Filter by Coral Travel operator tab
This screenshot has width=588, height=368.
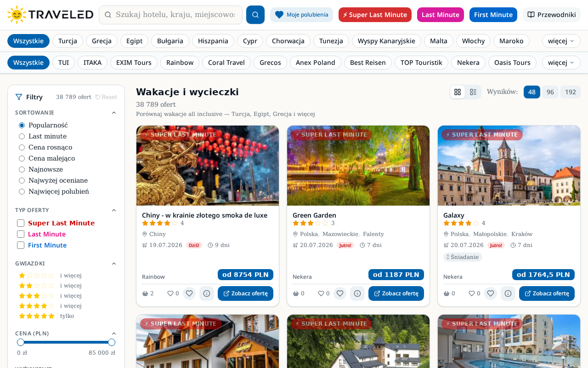point(226,63)
